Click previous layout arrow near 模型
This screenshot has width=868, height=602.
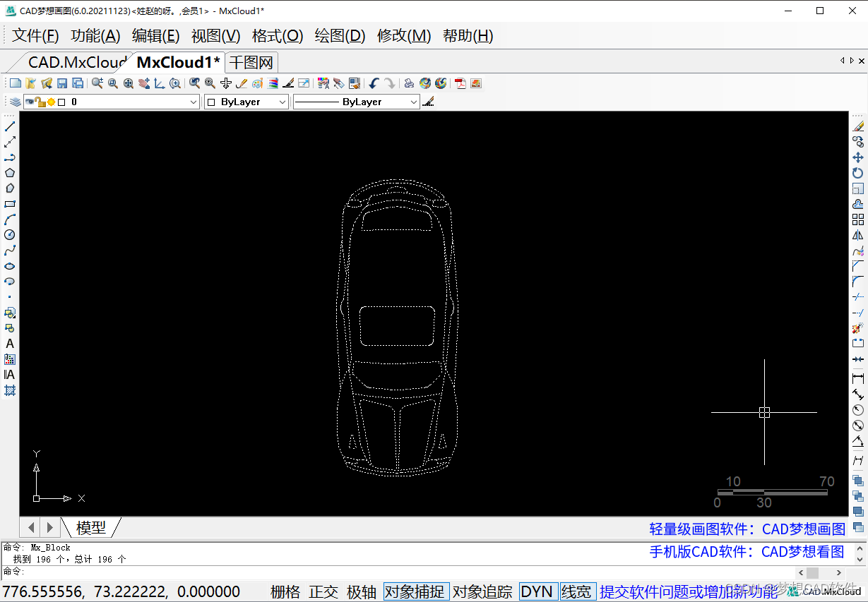[32, 527]
